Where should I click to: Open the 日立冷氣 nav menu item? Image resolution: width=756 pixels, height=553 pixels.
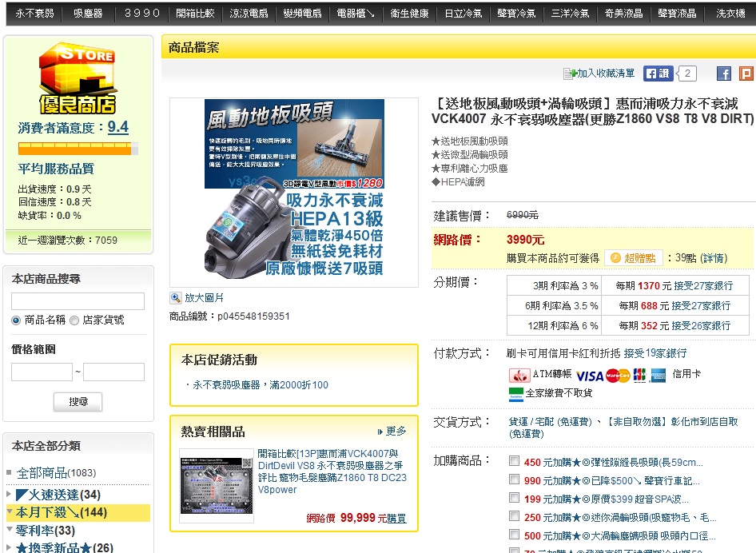(x=463, y=14)
